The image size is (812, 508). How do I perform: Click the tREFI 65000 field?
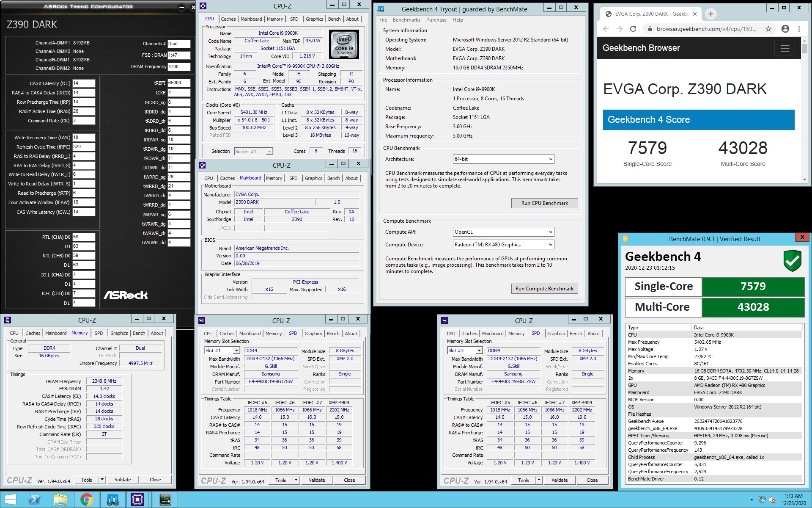click(179, 83)
